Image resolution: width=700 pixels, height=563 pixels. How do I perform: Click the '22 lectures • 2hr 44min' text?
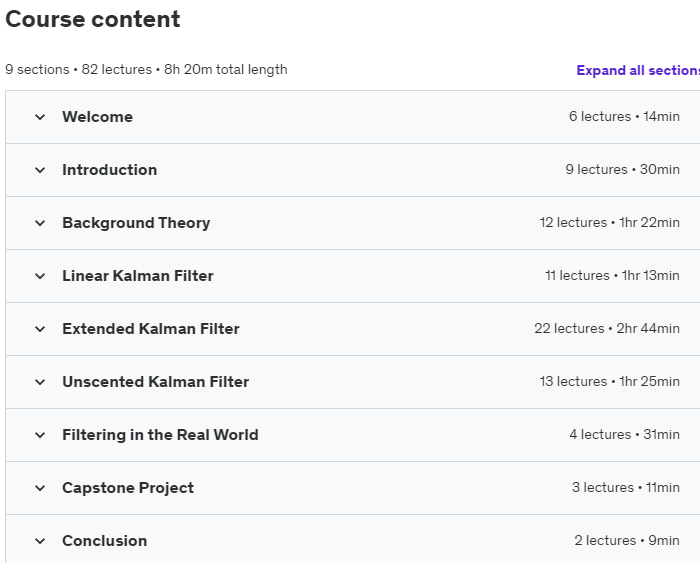tap(607, 329)
